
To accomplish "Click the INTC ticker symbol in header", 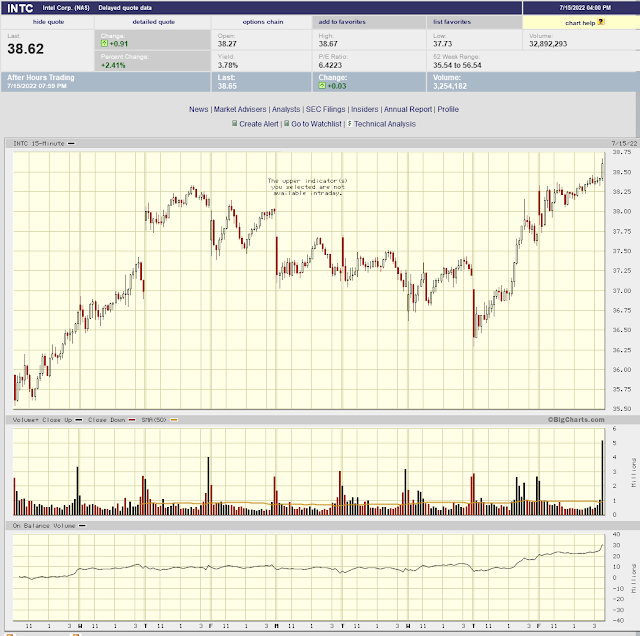I will point(20,8).
